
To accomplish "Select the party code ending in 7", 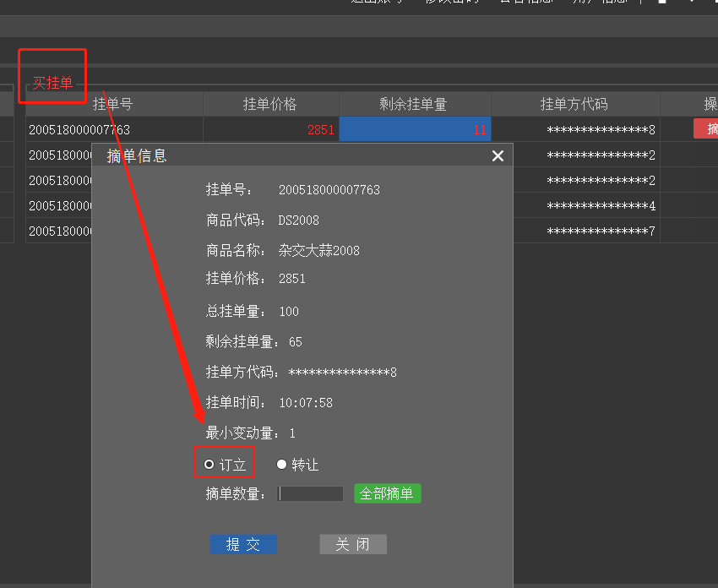I will click(601, 231).
